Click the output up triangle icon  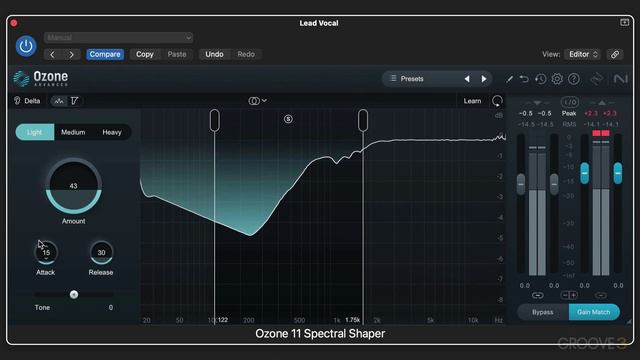(x=602, y=103)
